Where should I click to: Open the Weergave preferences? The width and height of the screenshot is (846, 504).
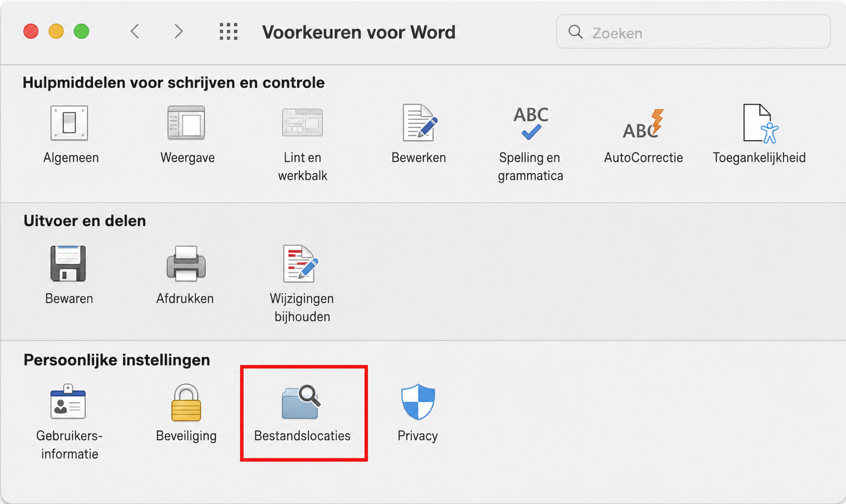click(x=186, y=123)
